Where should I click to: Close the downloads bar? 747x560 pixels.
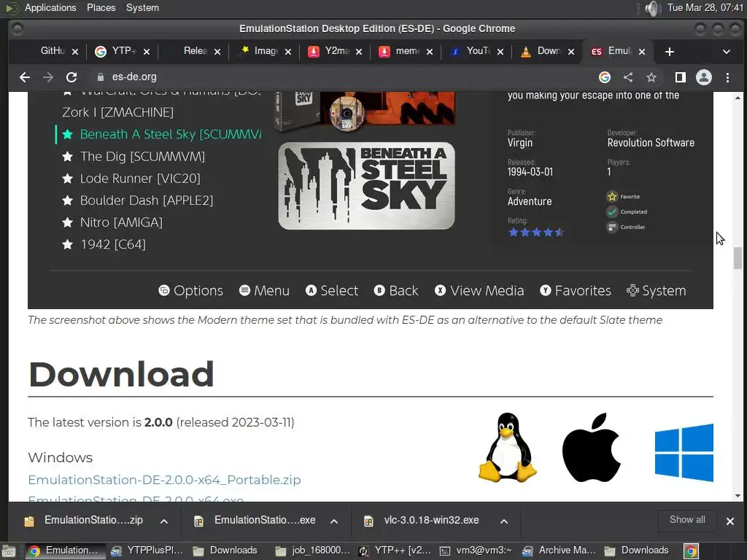click(729, 521)
